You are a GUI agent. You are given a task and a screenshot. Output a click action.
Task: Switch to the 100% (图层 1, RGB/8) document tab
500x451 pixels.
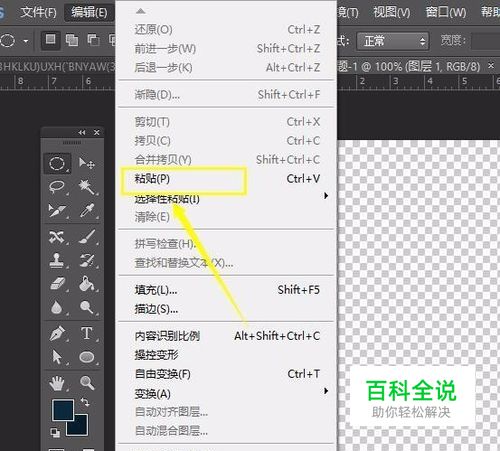tap(409, 67)
